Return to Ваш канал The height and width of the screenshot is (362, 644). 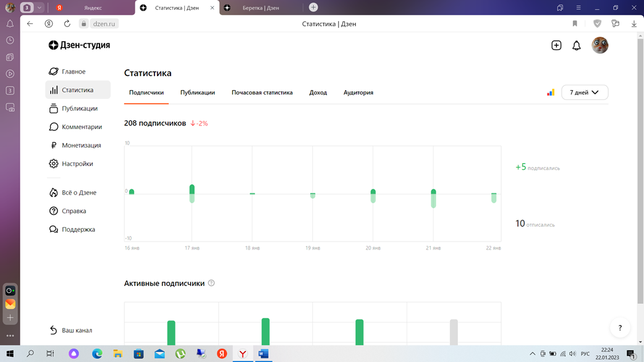70,330
